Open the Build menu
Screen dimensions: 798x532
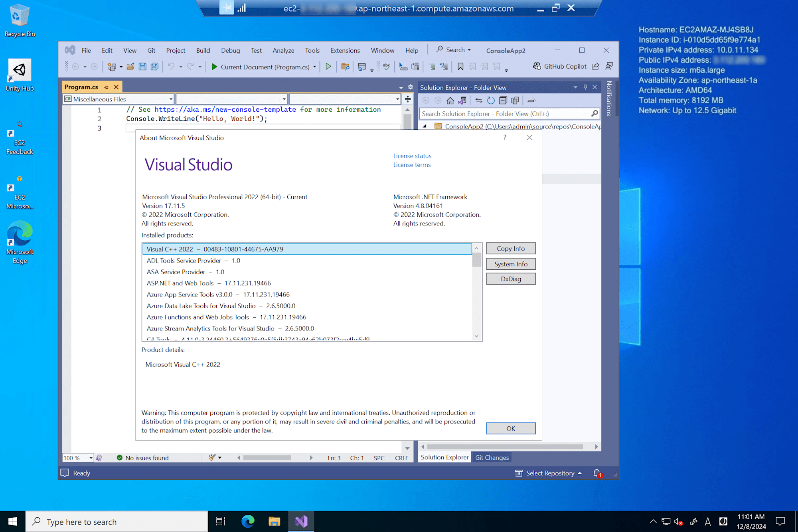pos(203,50)
